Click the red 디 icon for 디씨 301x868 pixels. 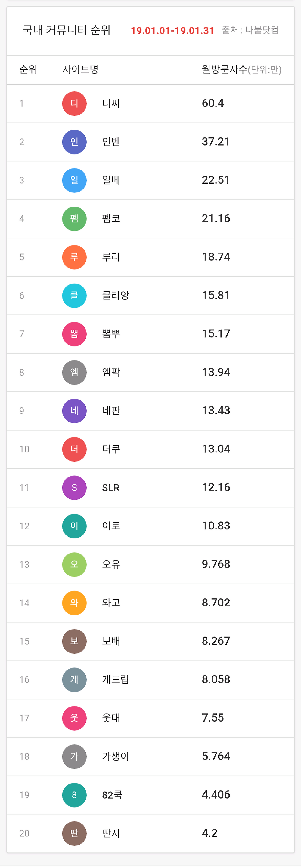pos(74,103)
